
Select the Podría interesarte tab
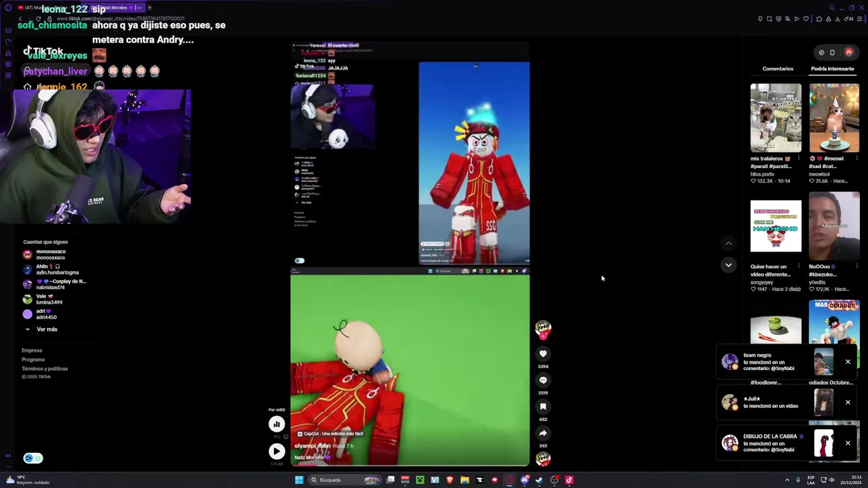click(x=832, y=68)
